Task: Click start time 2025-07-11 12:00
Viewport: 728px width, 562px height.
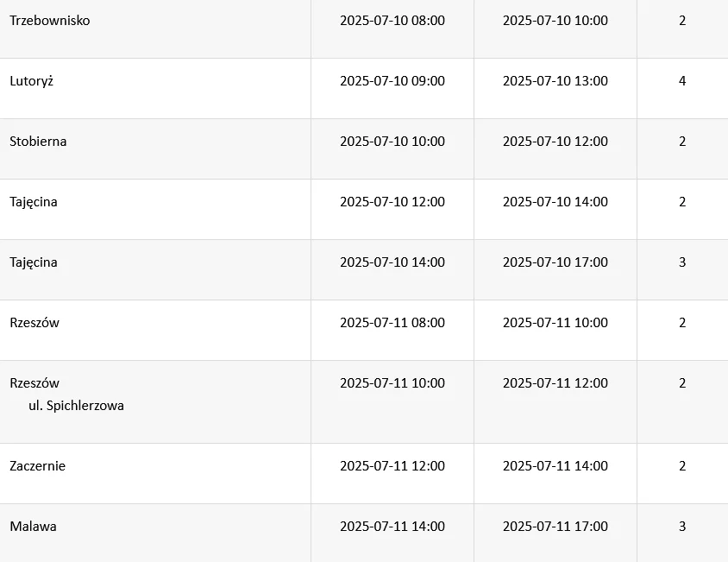Action: (x=392, y=466)
